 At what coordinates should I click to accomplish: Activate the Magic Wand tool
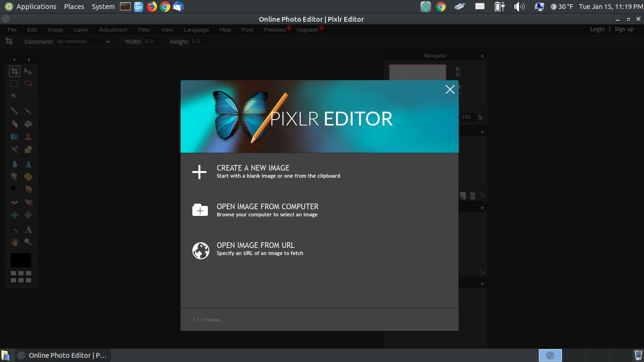tap(14, 96)
